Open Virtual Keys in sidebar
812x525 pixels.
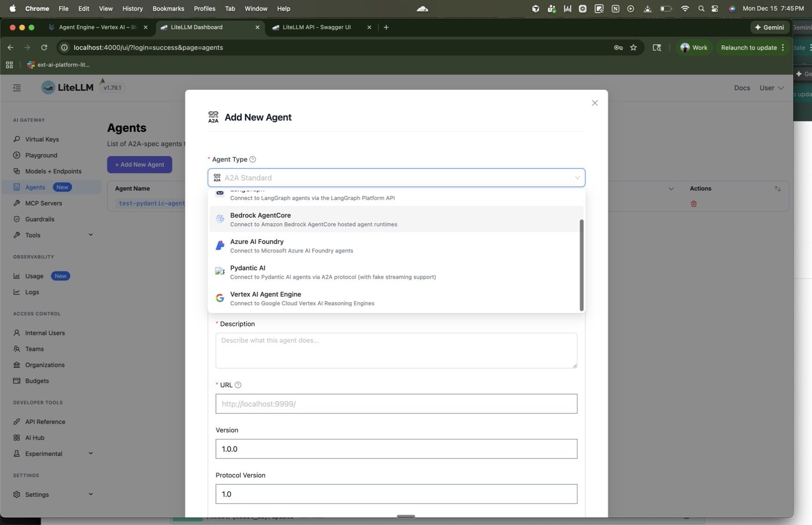(42, 139)
